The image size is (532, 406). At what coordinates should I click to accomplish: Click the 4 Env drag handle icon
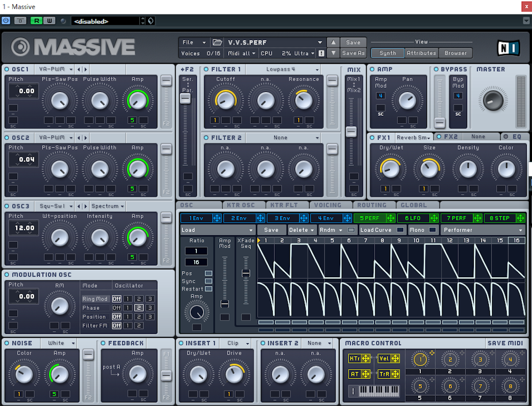point(347,218)
